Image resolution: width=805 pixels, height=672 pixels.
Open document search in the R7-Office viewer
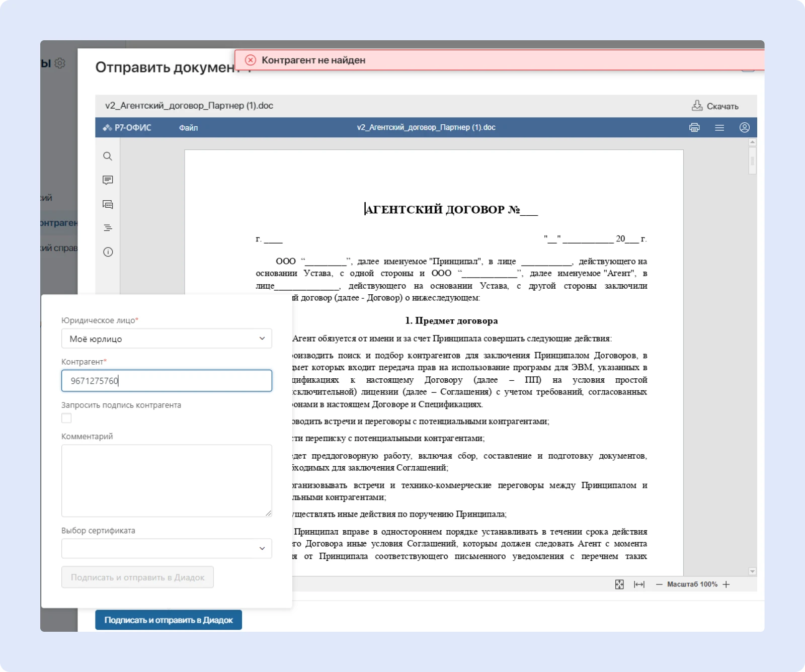click(108, 156)
